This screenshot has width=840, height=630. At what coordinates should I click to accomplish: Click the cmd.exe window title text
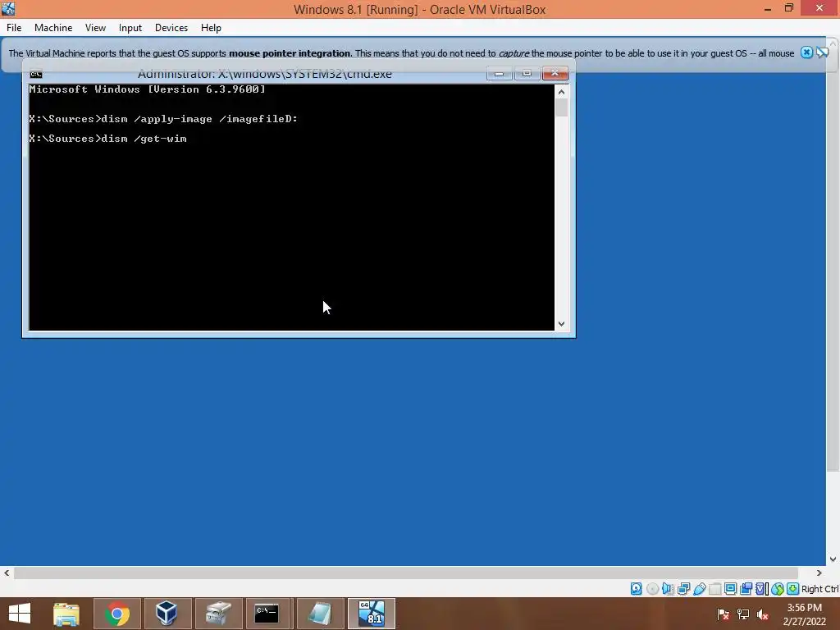tap(265, 74)
